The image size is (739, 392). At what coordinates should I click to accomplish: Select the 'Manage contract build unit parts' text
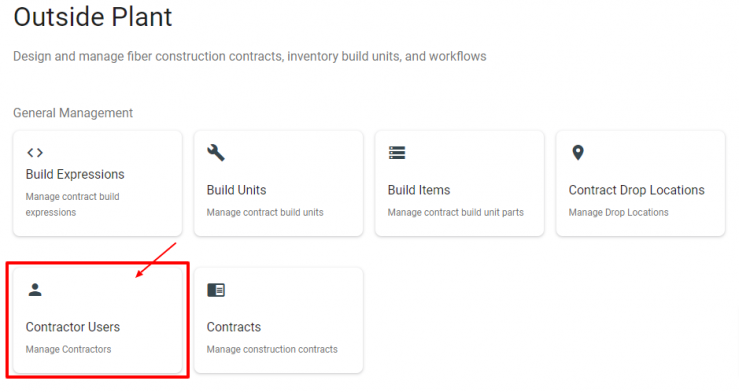[x=455, y=212]
